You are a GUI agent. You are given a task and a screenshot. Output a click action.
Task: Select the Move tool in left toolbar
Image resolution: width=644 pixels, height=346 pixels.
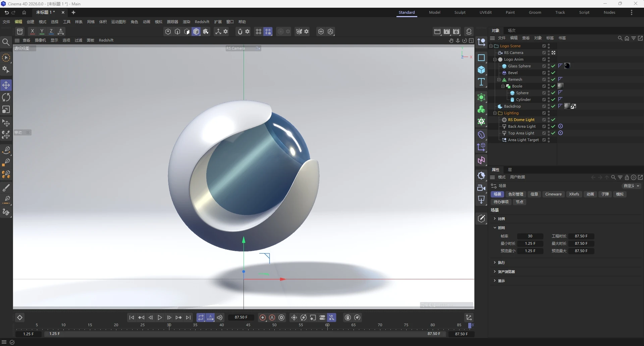tap(6, 85)
